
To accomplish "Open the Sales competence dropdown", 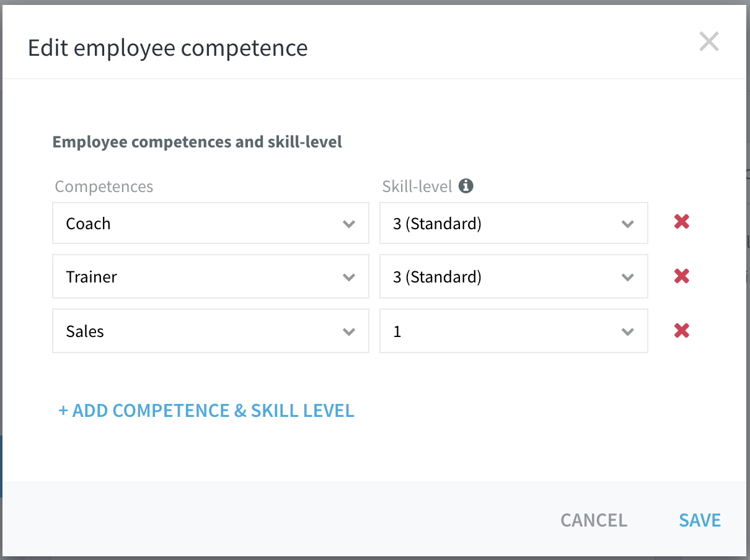I will point(211,331).
